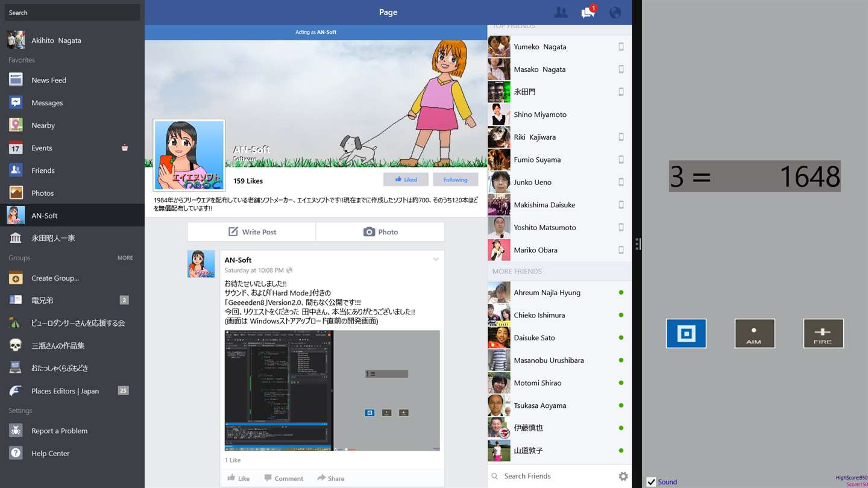This screenshot has width=868, height=488.
Task: Click the Write Post button
Action: coord(251,232)
